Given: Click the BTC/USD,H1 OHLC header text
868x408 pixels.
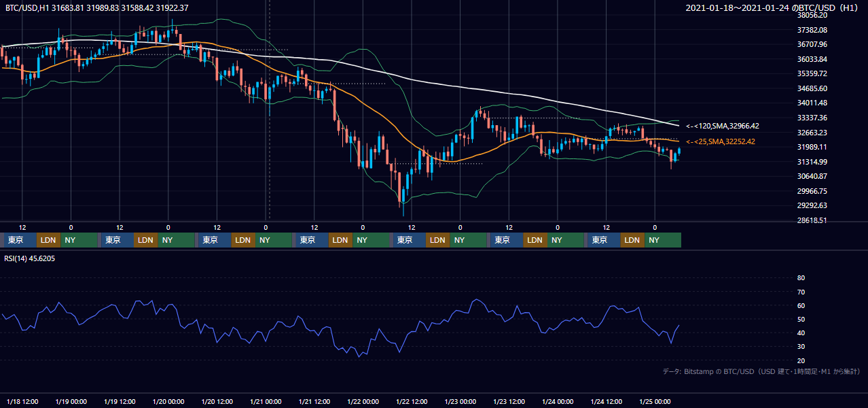Looking at the screenshot, I should [97, 8].
